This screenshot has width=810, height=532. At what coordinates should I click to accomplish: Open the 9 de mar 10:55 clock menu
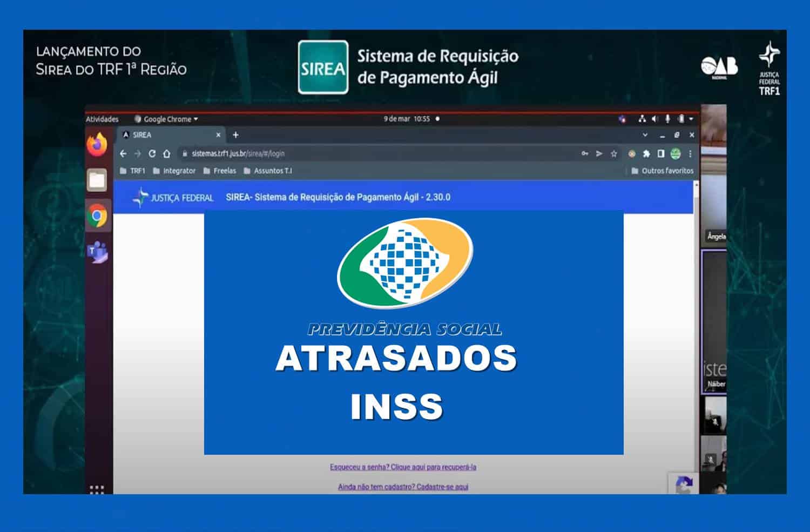407,119
